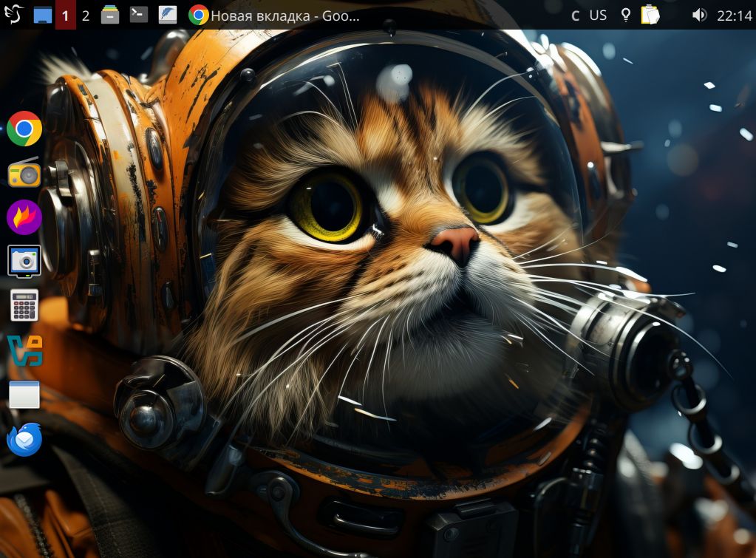The width and height of the screenshot is (756, 558).
Task: Open the screenshot camera tool in the dock
Action: coord(24,261)
